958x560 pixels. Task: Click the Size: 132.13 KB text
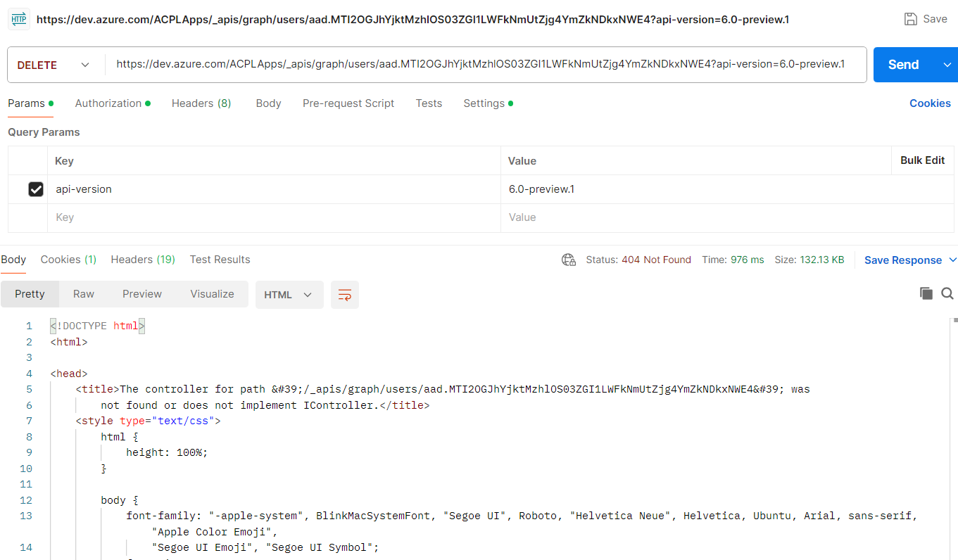point(809,260)
